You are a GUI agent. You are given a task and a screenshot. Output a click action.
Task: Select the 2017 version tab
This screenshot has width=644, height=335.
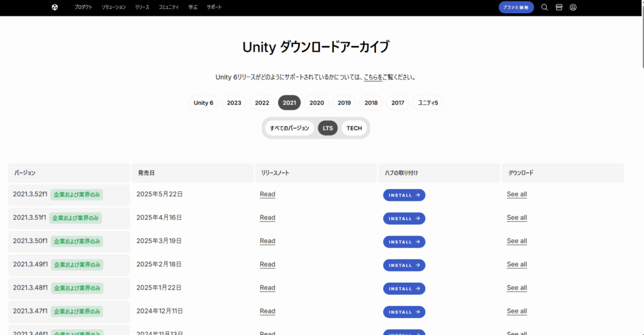[397, 103]
